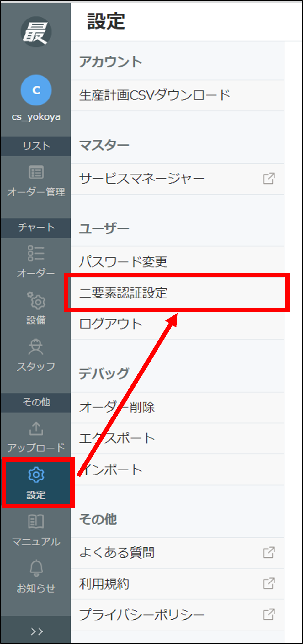The height and width of the screenshot is (644, 303).
Task: Open the オーダー管理 list icon
Action: click(x=36, y=172)
